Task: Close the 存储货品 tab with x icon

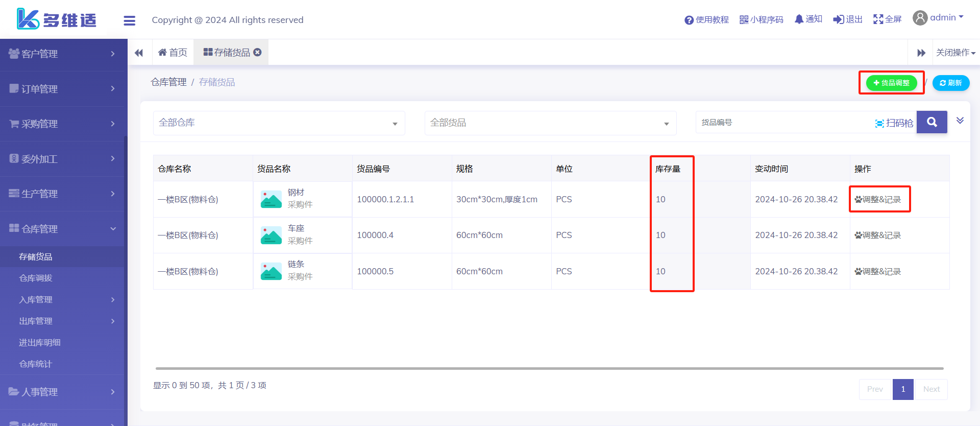Action: point(258,52)
